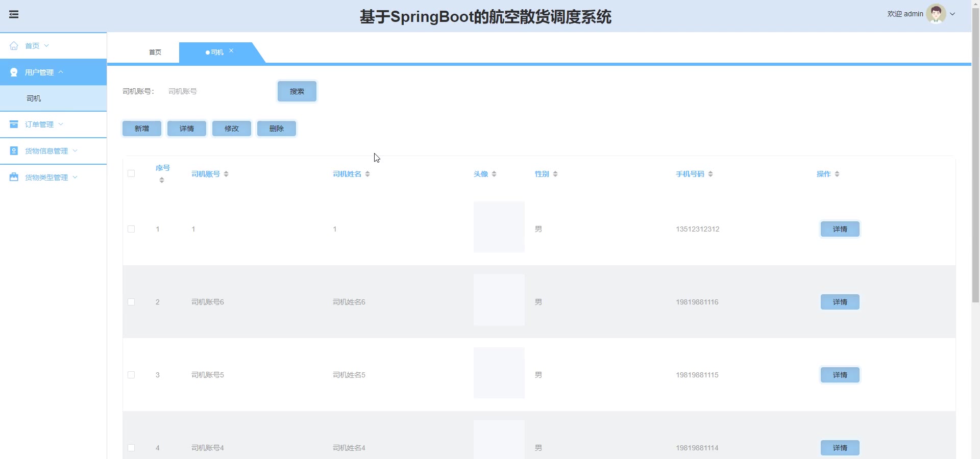
Task: Tick the checkbox for 司机账号6 row
Action: click(131, 302)
